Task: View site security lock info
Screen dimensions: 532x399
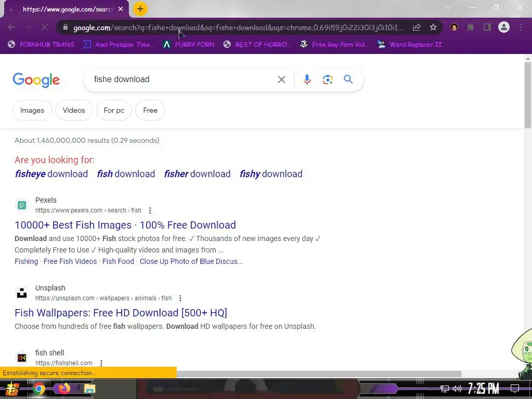Action: click(x=65, y=27)
